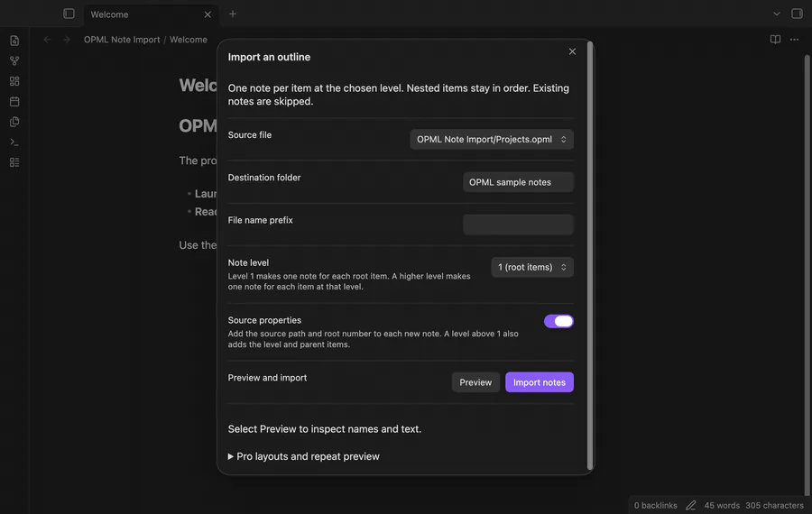The image size is (812, 514).
Task: Click the pencil edit mode icon in status bar
Action: point(691,505)
